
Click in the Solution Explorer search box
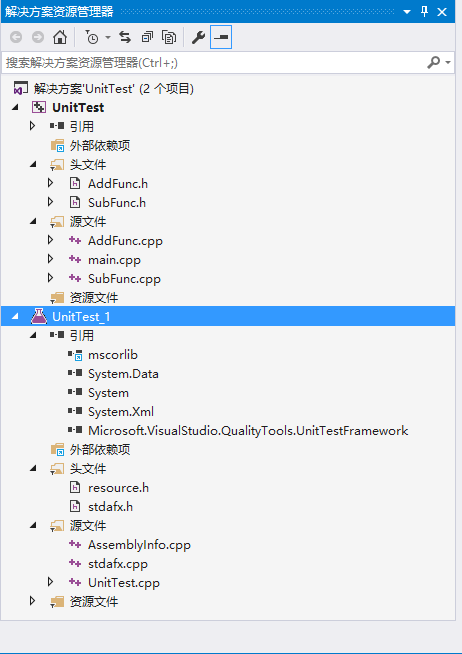click(x=215, y=63)
